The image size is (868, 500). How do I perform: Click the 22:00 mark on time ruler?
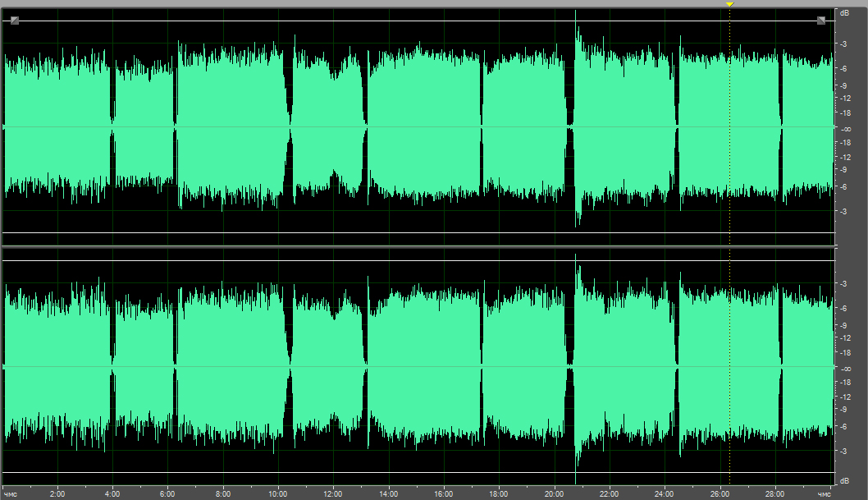click(609, 494)
